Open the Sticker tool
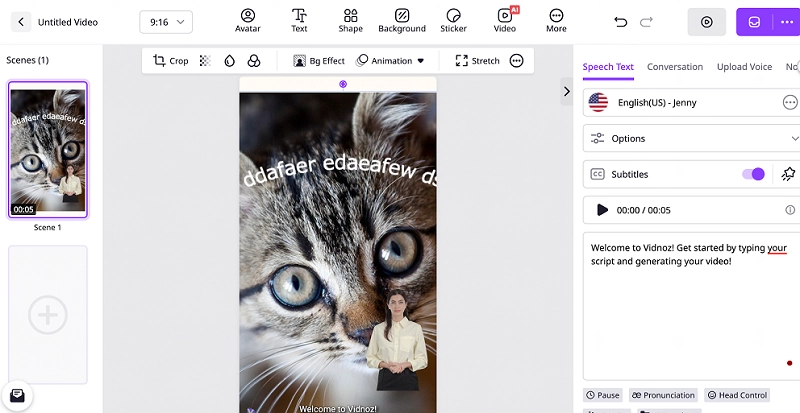This screenshot has width=800, height=413. coord(454,21)
